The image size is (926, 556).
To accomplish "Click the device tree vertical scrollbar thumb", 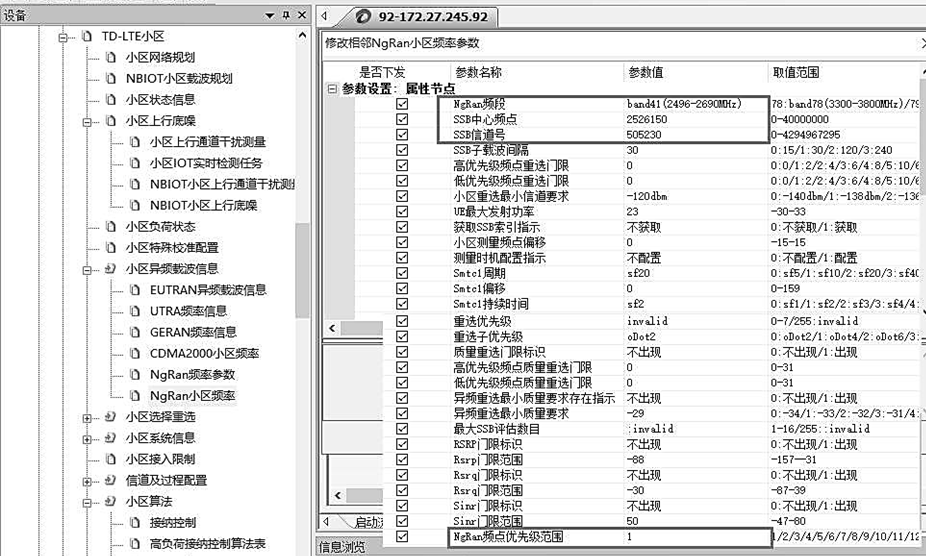I will pos(302,270).
